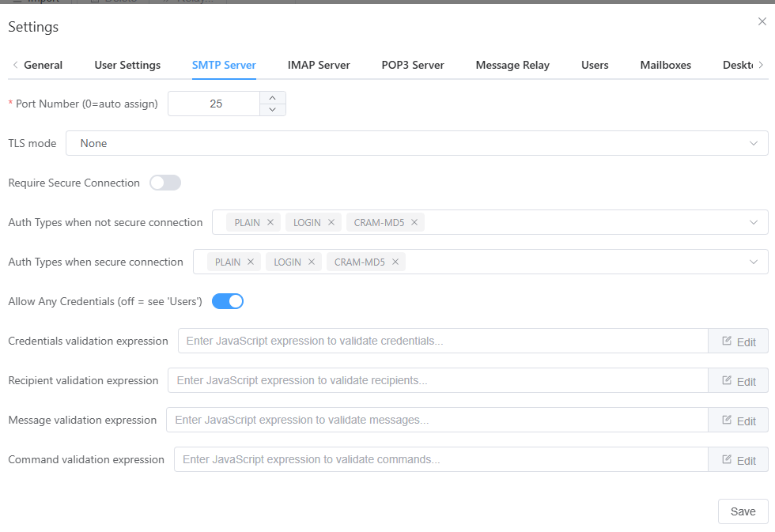Focus the Port Number input field
The height and width of the screenshot is (532, 775).
(x=214, y=104)
